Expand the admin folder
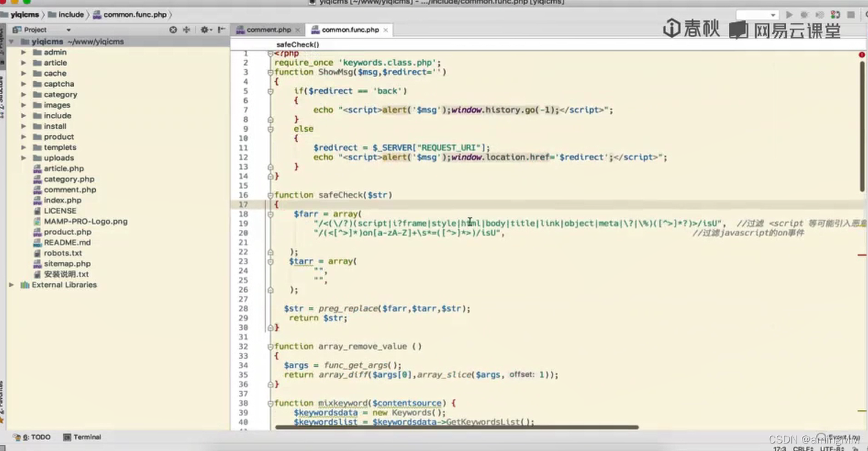 pos(24,52)
